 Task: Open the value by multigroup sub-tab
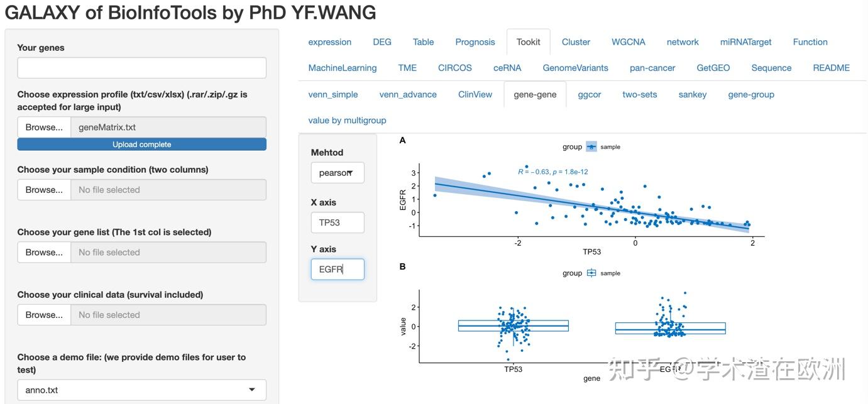click(x=347, y=120)
